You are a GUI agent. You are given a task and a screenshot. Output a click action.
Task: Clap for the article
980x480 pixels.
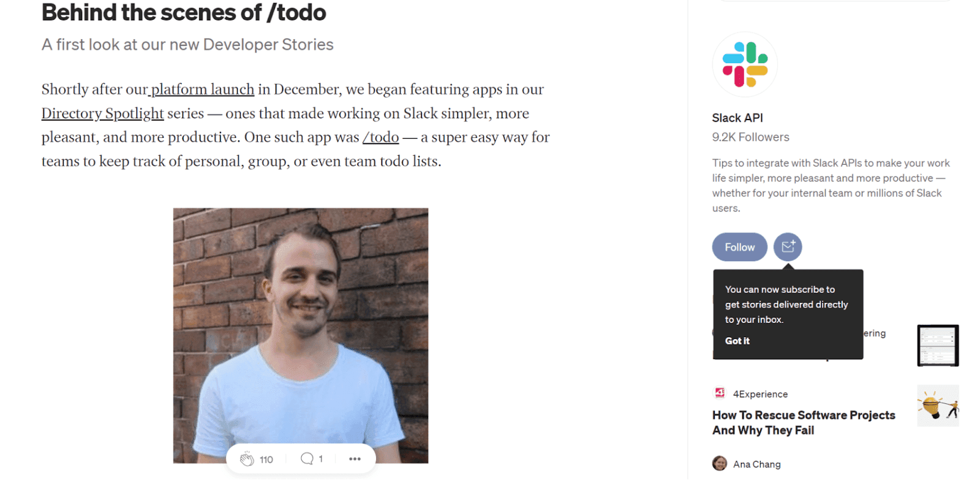point(247,458)
